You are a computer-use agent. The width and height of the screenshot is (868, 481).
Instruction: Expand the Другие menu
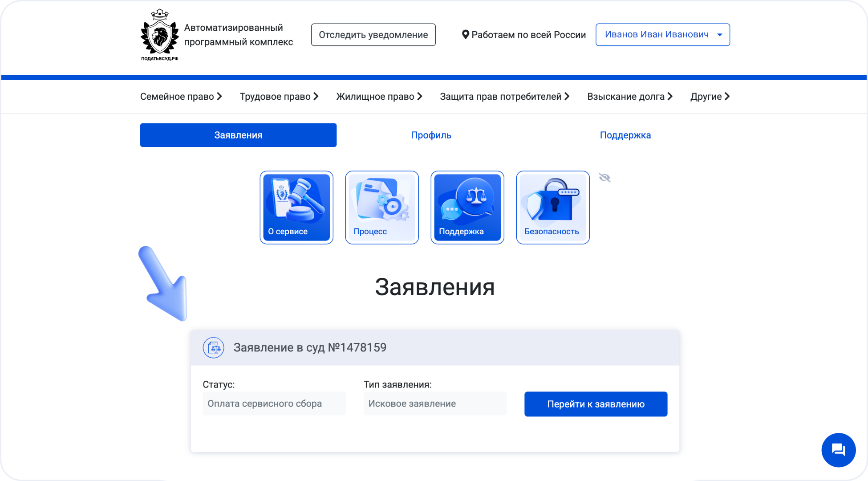(x=710, y=97)
